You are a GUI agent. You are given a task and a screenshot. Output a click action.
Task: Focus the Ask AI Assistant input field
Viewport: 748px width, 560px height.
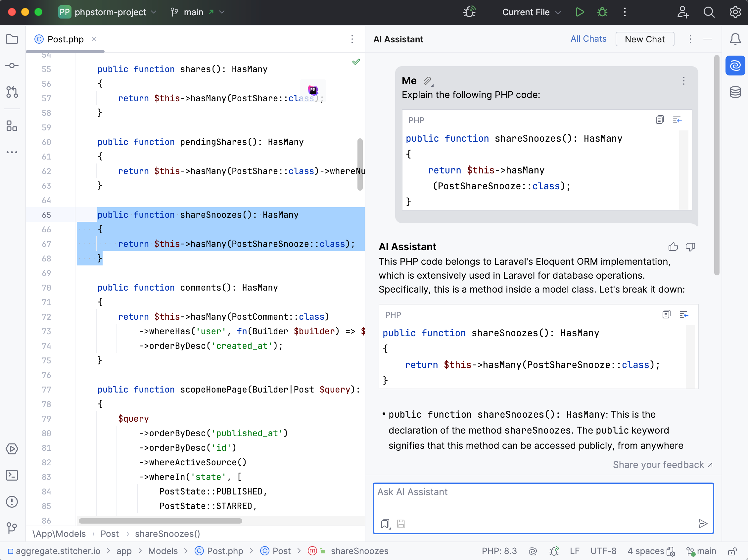click(543, 508)
